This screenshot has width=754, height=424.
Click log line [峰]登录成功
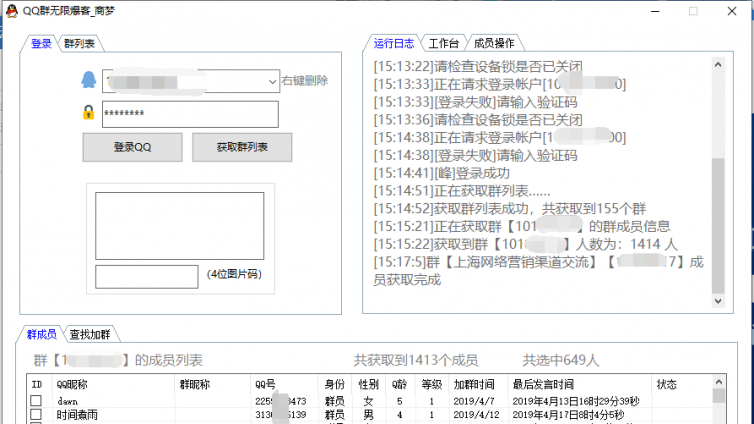[441, 173]
